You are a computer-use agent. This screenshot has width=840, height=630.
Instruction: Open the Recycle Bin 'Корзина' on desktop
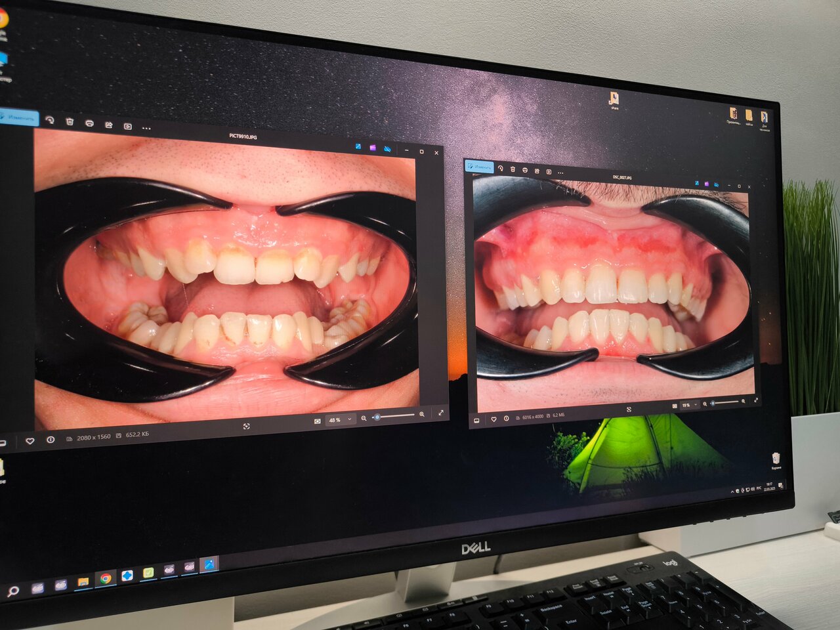coord(776,460)
